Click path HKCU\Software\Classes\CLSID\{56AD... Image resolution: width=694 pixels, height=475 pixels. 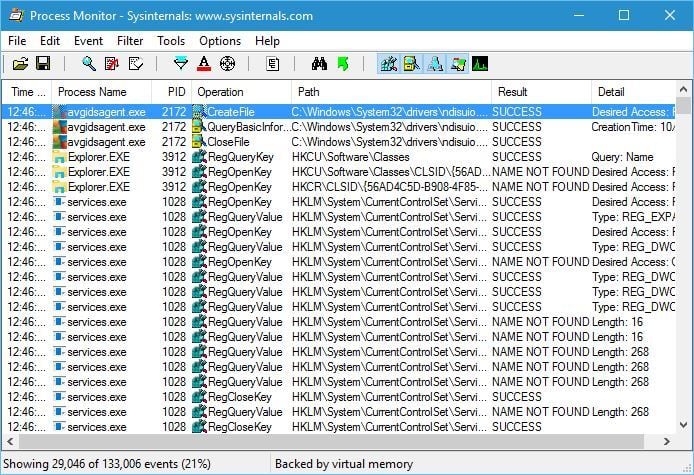391,172
